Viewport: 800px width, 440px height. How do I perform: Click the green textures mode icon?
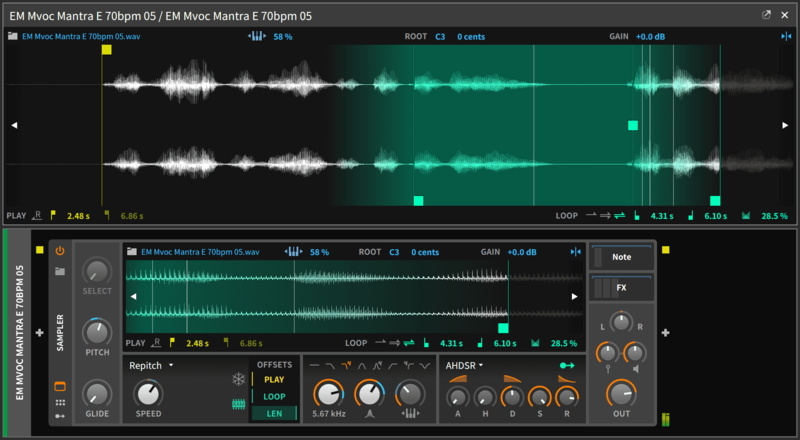click(x=238, y=405)
